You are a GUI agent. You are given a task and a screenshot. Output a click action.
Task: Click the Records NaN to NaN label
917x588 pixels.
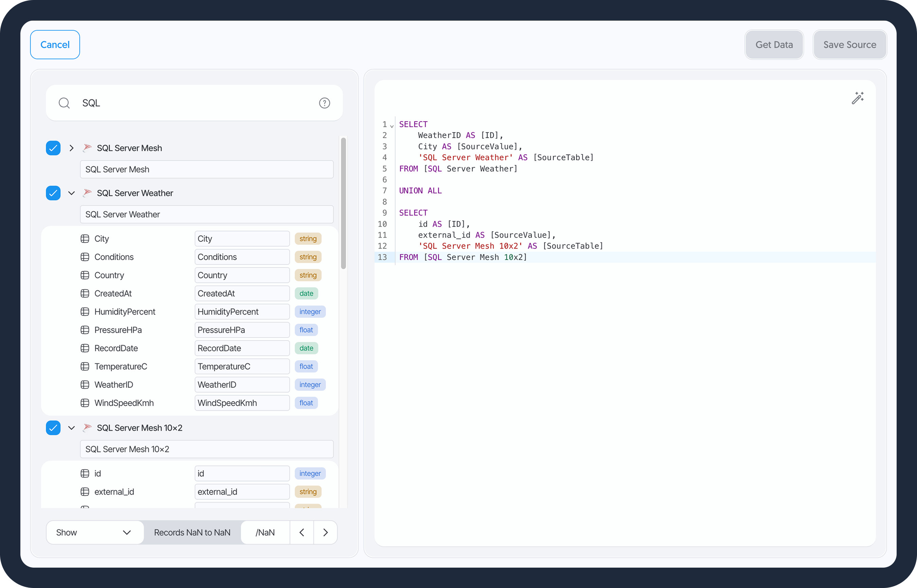pyautogui.click(x=192, y=532)
